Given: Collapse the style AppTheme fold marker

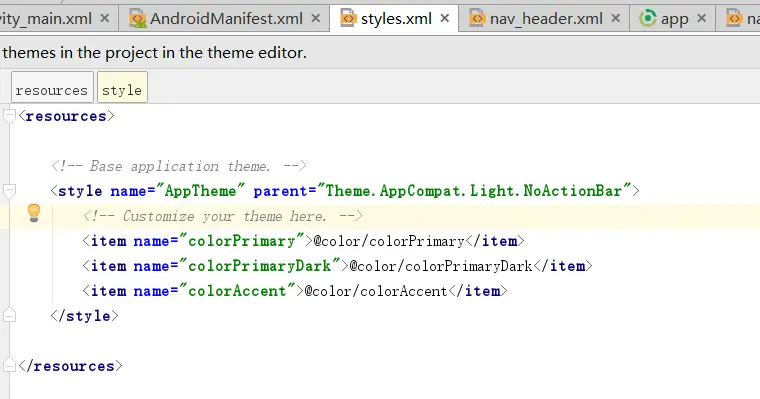Looking at the screenshot, I should point(9,191).
